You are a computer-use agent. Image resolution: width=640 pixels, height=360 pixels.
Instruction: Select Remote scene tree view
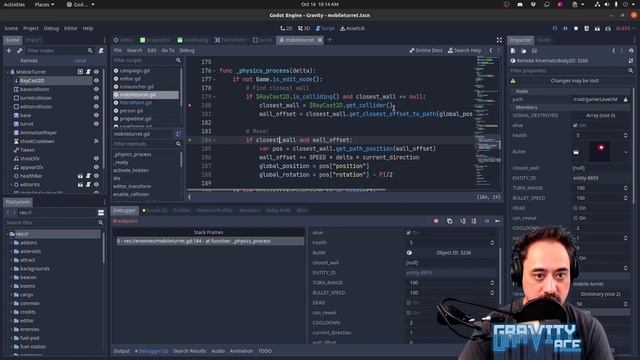(29, 61)
